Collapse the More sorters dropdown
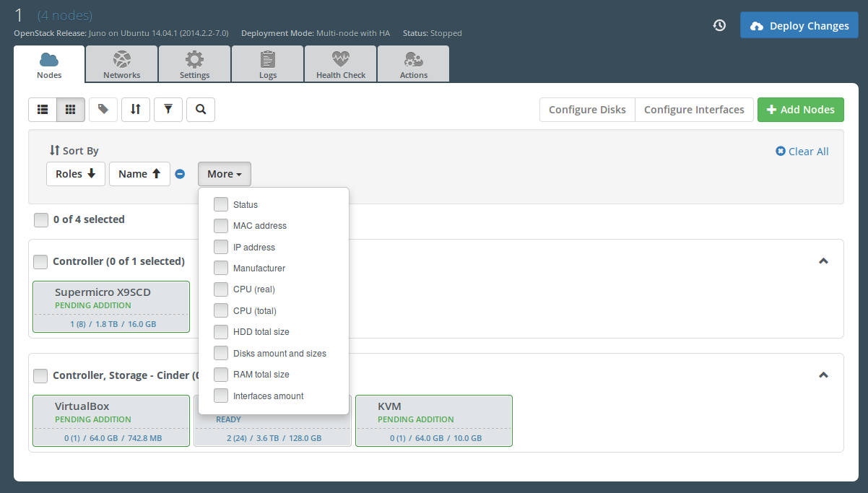This screenshot has width=868, height=493. (224, 174)
